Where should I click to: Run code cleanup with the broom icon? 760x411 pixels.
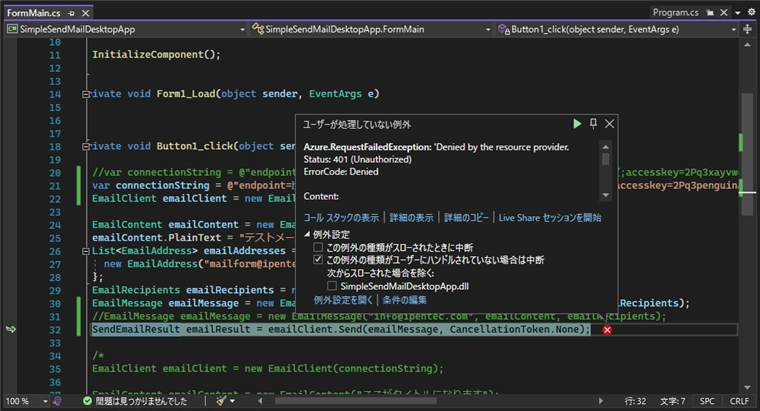click(x=221, y=401)
